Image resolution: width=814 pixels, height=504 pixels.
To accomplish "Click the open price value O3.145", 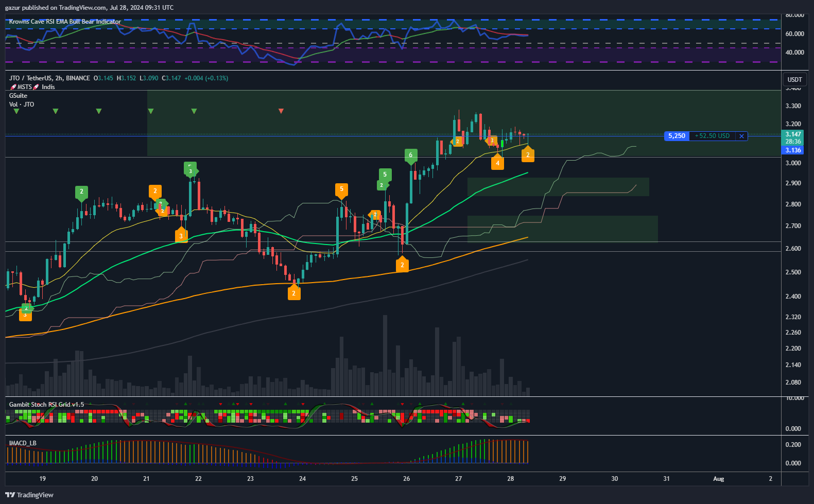I will pos(103,78).
